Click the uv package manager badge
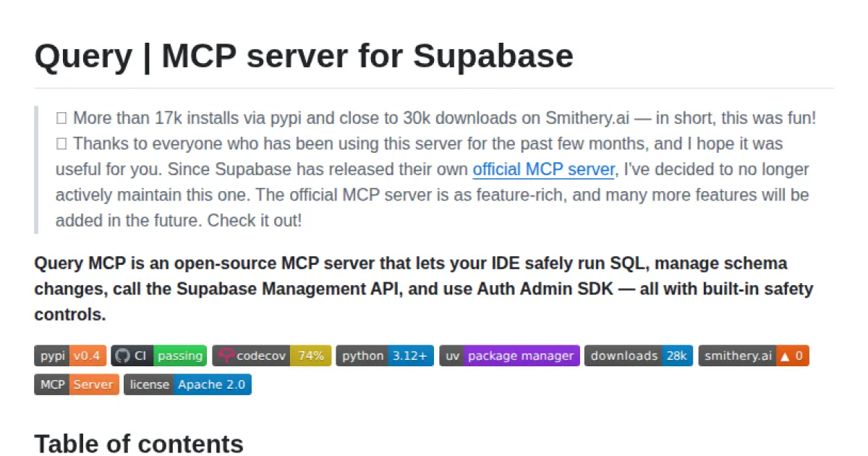This screenshot has width=868, height=456. [x=509, y=355]
